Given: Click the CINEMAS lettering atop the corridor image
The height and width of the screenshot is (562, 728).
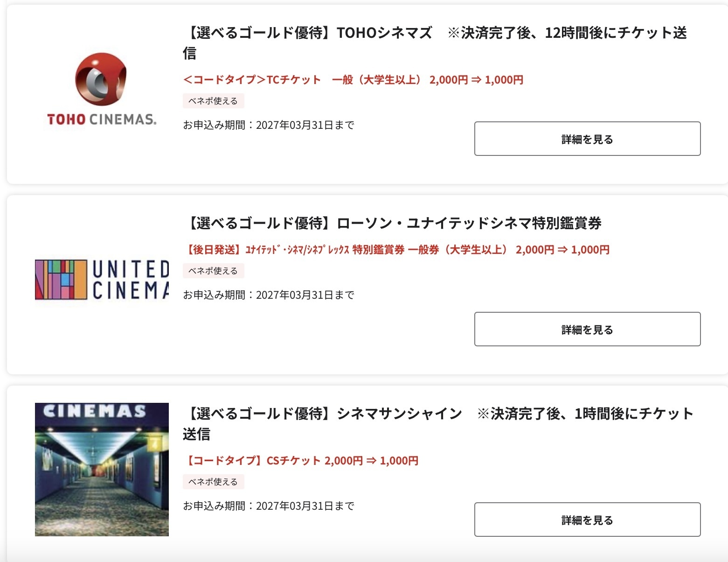Looking at the screenshot, I should (x=95, y=411).
